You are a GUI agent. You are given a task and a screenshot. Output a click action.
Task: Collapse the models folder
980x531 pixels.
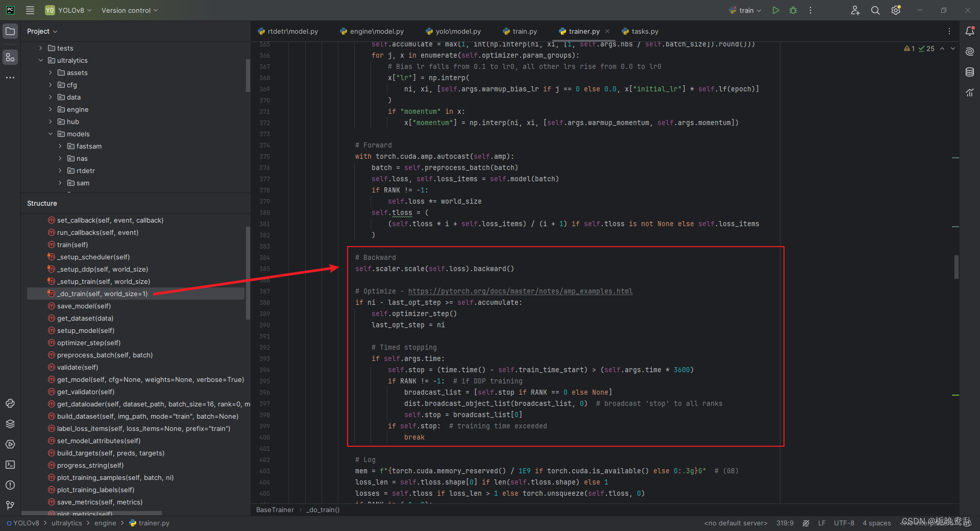[51, 134]
